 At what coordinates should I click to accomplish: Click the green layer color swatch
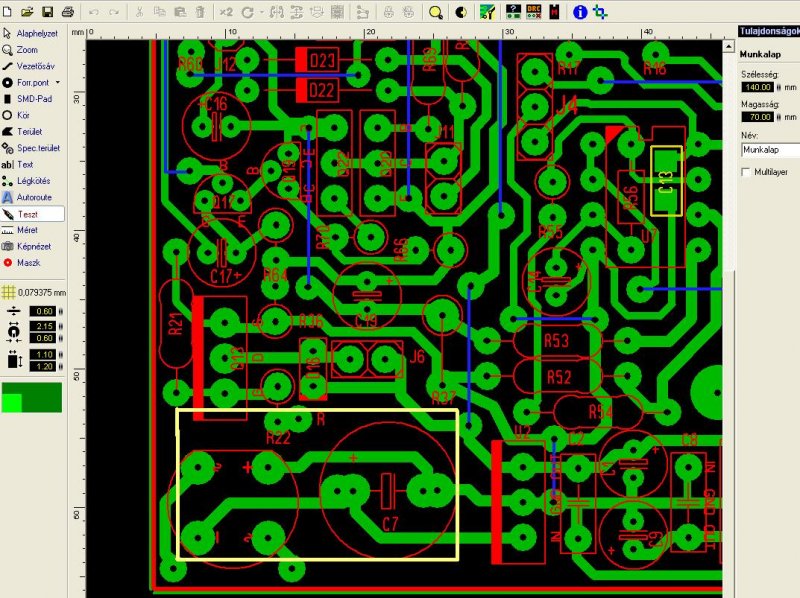(32, 397)
